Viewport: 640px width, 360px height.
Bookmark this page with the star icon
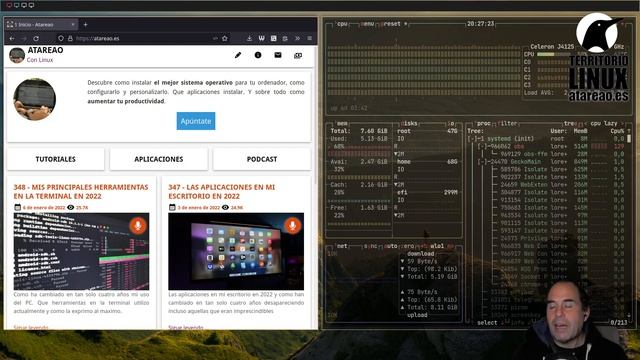(x=224, y=38)
